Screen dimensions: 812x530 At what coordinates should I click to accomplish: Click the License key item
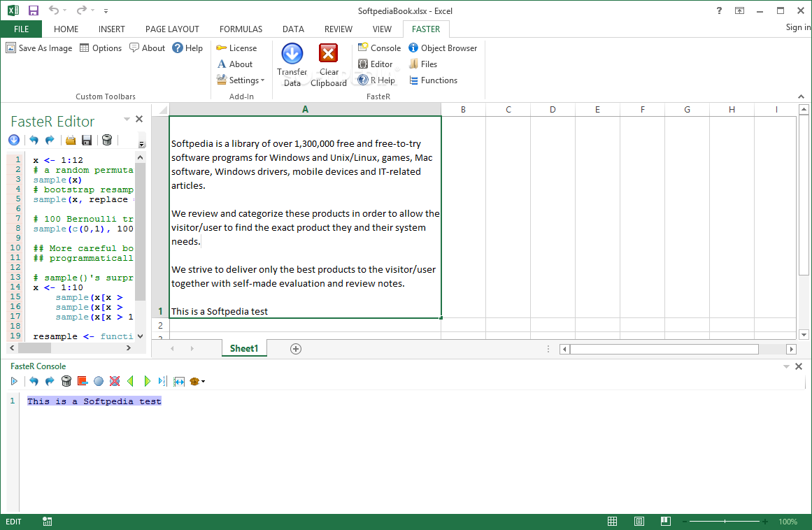click(236, 48)
